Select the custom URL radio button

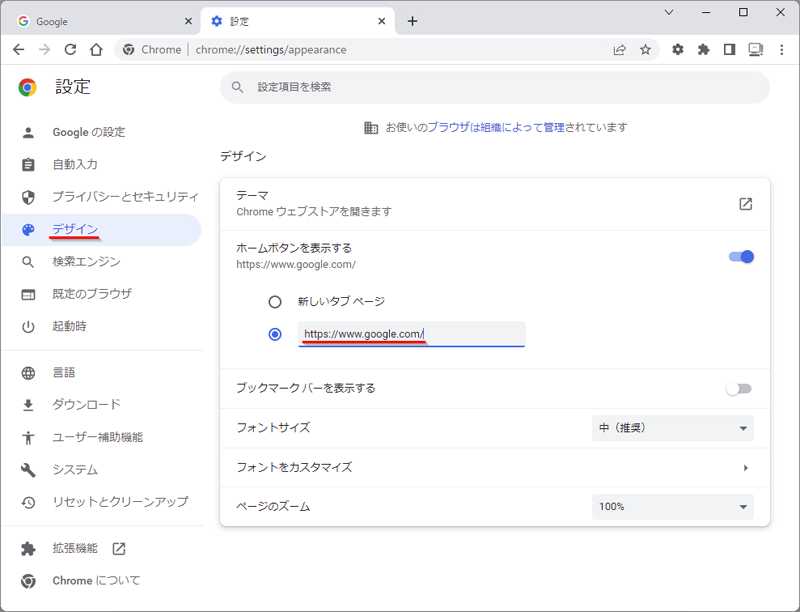[x=275, y=334]
